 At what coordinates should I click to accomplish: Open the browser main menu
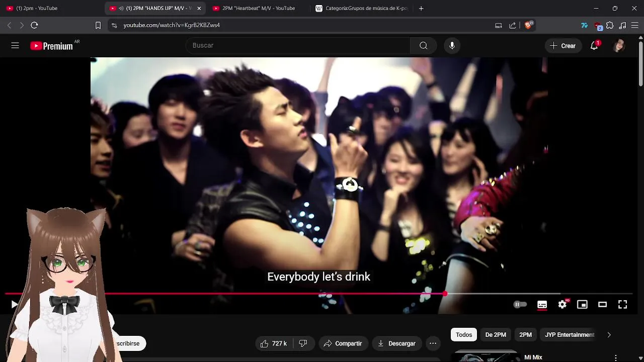[x=635, y=25]
